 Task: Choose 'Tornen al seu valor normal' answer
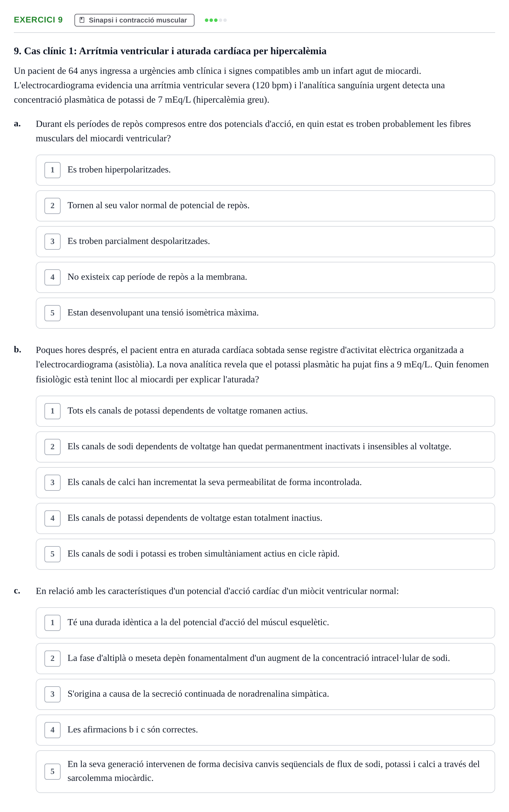click(265, 206)
